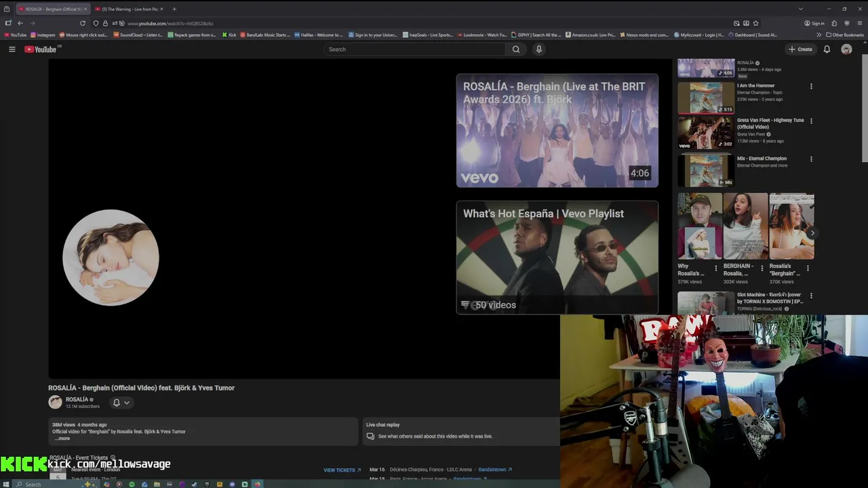Viewport: 868px width, 488px height.
Task: Open the GIPHY bookmark
Action: click(x=536, y=35)
